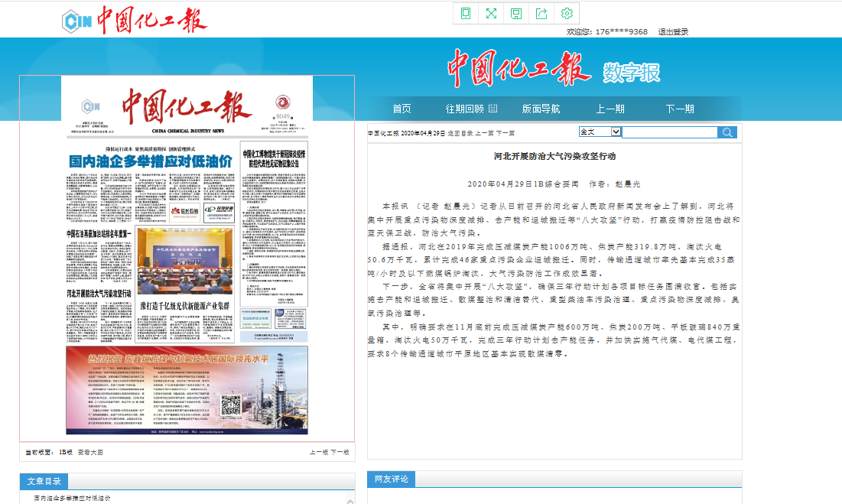Click the mobile device icon in top toolbar
The height and width of the screenshot is (504, 842).
[466, 13]
